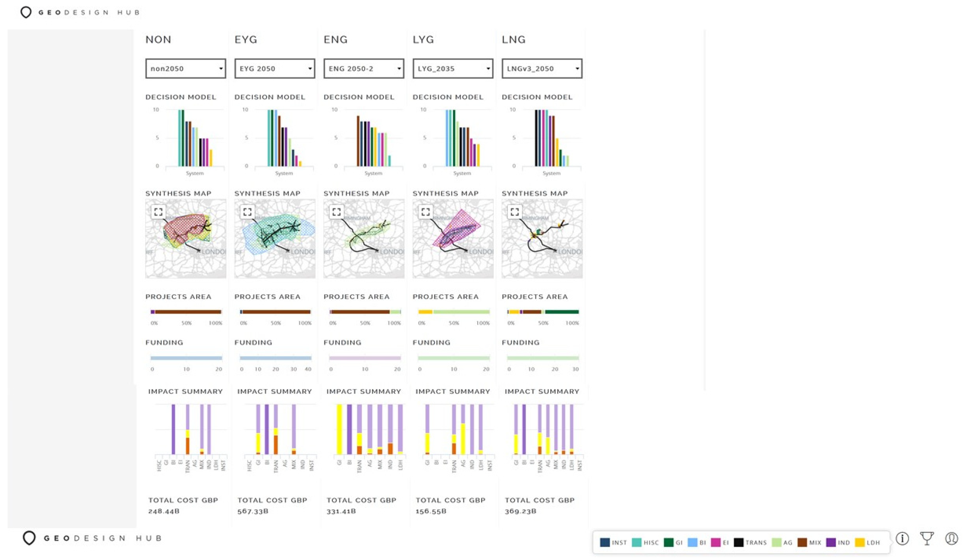The height and width of the screenshot is (560, 964).
Task: Expand the ENG 2050-2 selector
Action: pos(364,68)
